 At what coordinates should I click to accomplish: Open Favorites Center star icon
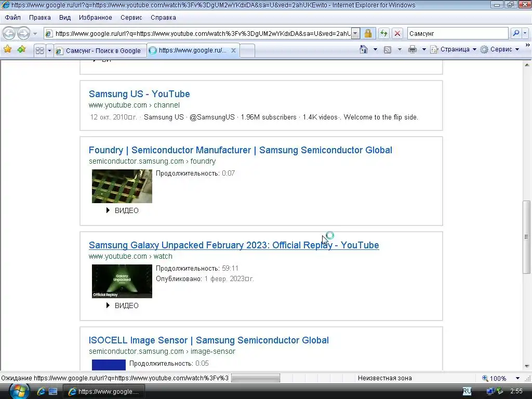point(7,49)
